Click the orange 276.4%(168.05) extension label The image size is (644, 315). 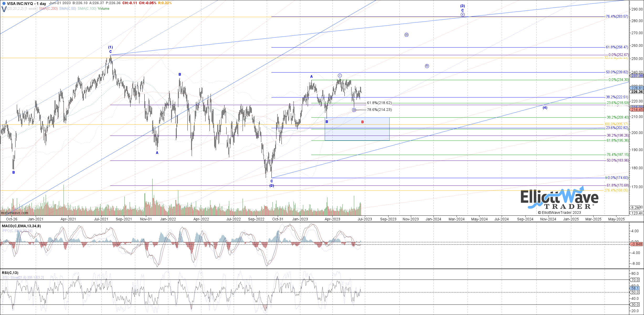coord(616,190)
